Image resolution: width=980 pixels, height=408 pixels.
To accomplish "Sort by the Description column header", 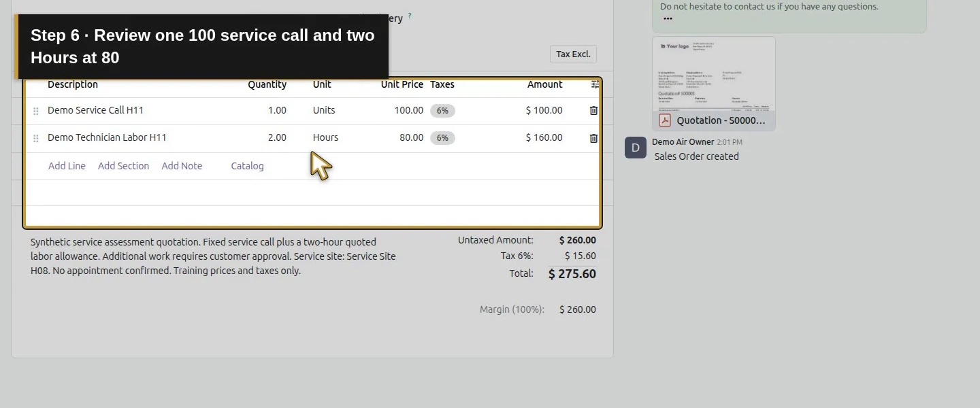I will click(x=73, y=84).
